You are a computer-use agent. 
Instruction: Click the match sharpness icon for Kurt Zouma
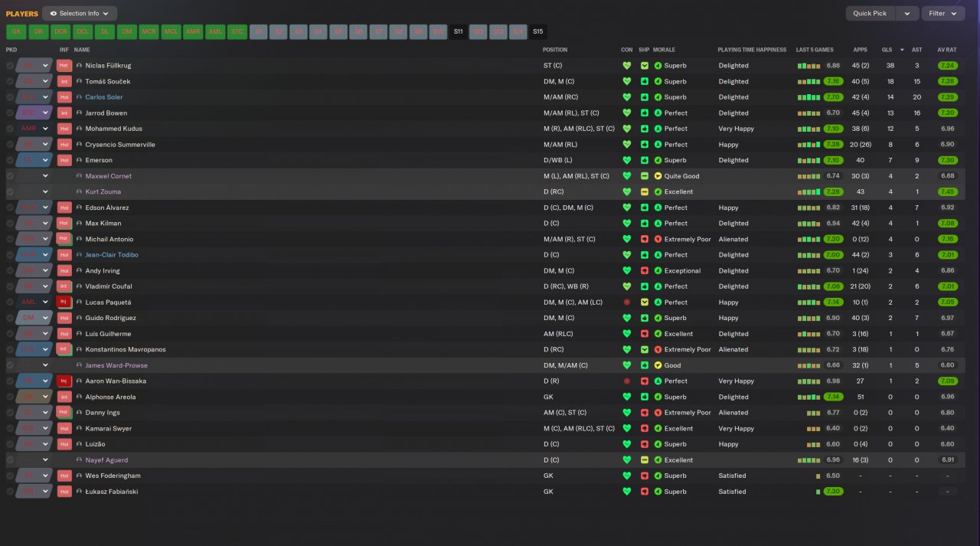click(x=645, y=191)
